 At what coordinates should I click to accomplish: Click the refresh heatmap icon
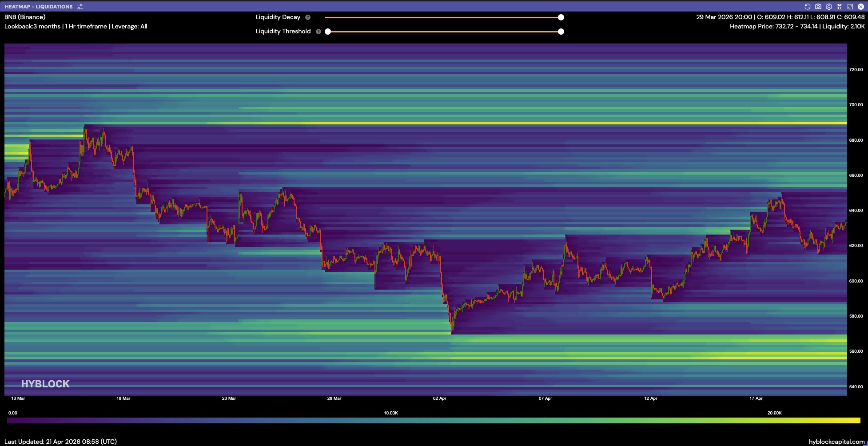pyautogui.click(x=807, y=7)
